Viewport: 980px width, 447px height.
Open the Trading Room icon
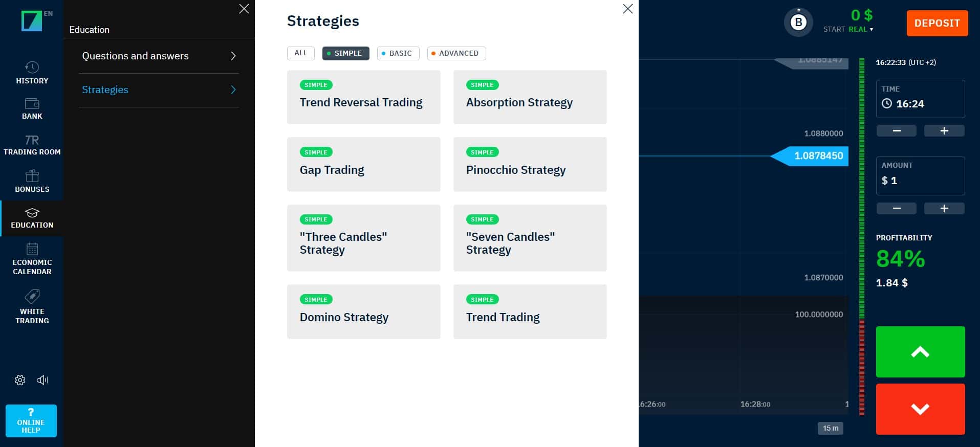click(x=32, y=140)
